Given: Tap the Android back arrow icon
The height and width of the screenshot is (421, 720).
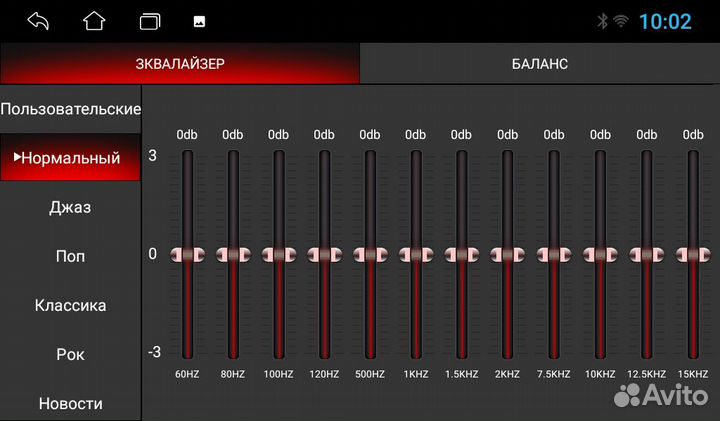Looking at the screenshot, I should (x=39, y=21).
